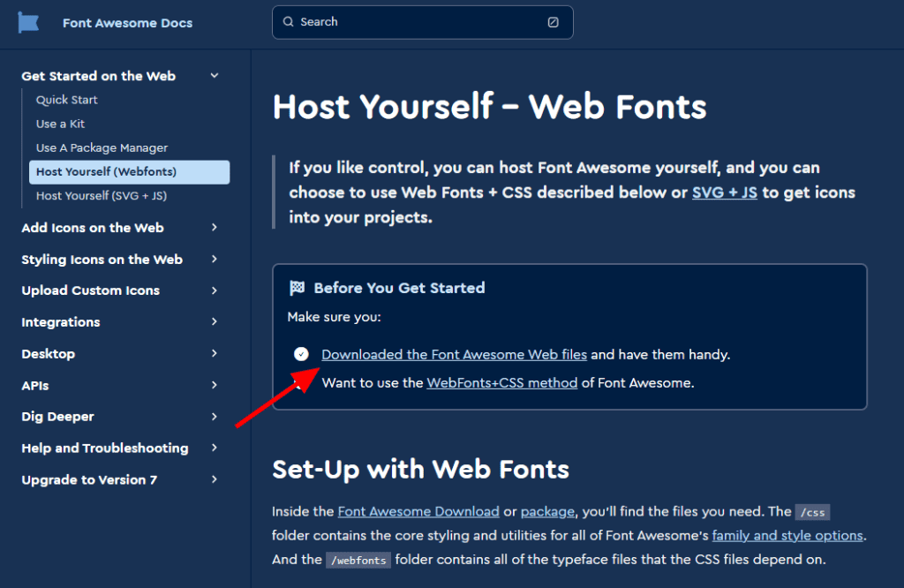Open Host Yourself (SVG + JS) page
904x588 pixels.
(x=102, y=195)
